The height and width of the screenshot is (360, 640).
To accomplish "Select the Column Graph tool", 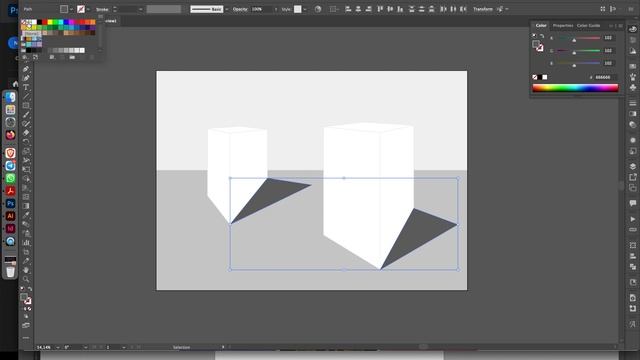I will point(26,242).
